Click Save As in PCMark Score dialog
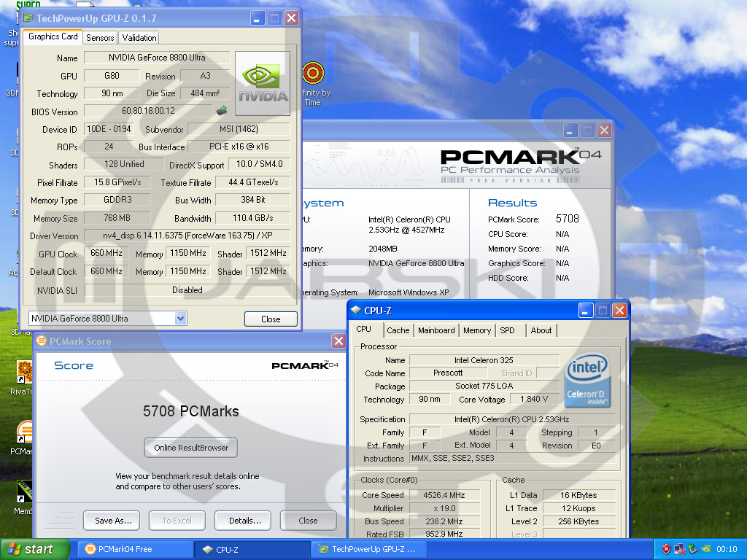The image size is (747, 560). [113, 521]
